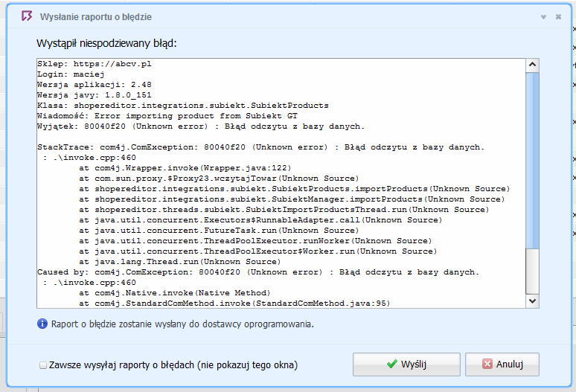Click the 'SubiektImportProductsThread.run' stack line
Image resolution: width=576 pixels, height=392 pixels.
tap(284, 210)
